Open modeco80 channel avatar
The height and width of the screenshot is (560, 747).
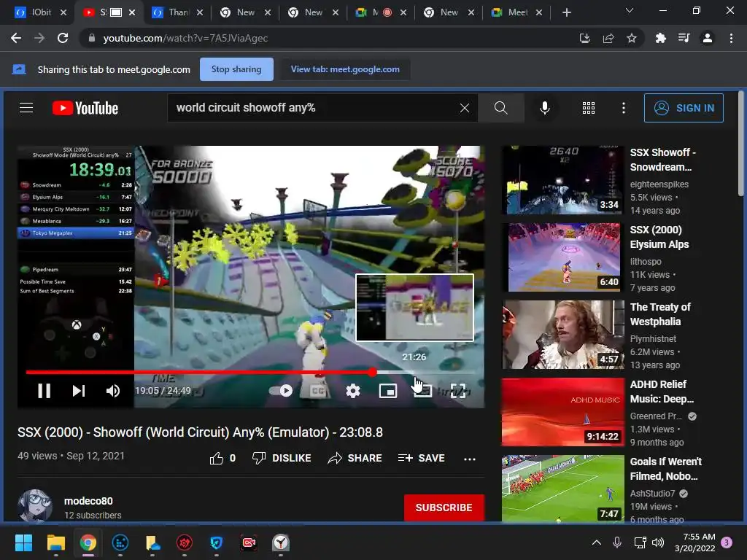(x=35, y=506)
